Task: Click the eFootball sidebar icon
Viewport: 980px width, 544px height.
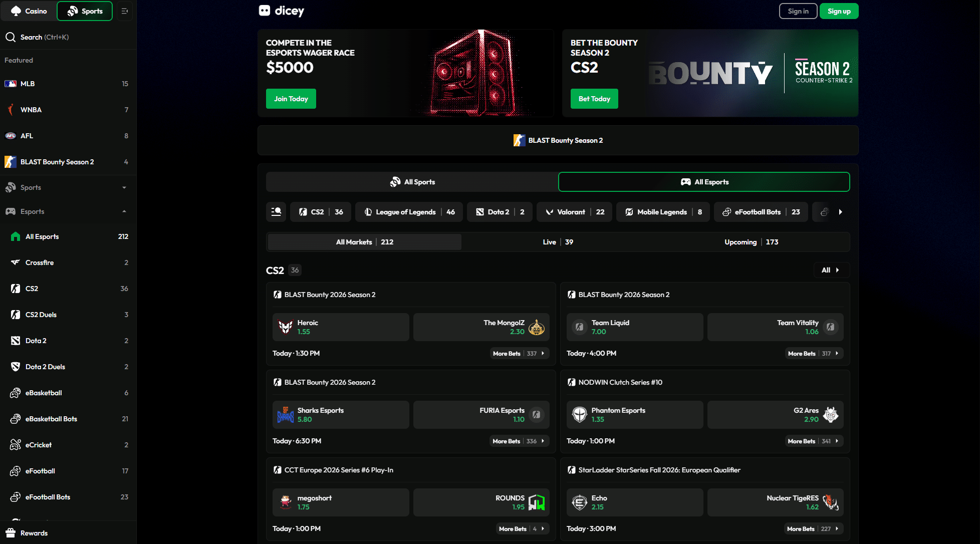Action: (x=16, y=471)
